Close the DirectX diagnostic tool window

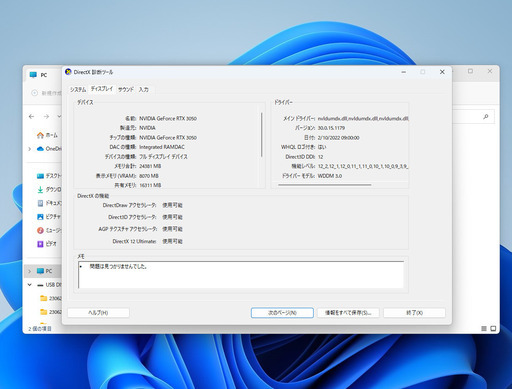tap(442, 72)
